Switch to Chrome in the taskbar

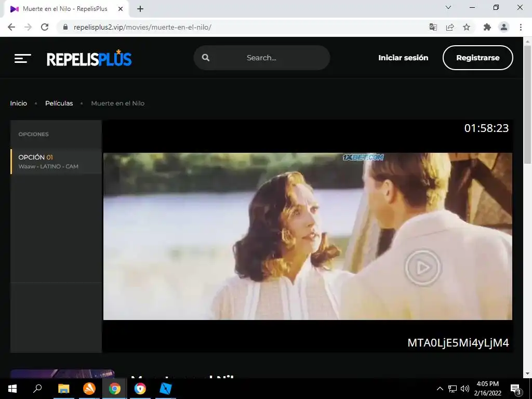pyautogui.click(x=115, y=389)
